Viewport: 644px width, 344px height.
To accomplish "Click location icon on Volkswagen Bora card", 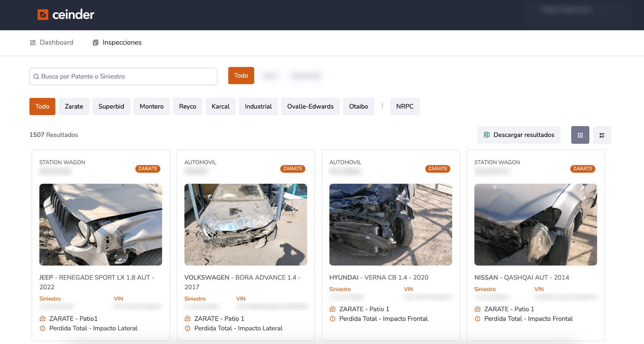I will [187, 319].
